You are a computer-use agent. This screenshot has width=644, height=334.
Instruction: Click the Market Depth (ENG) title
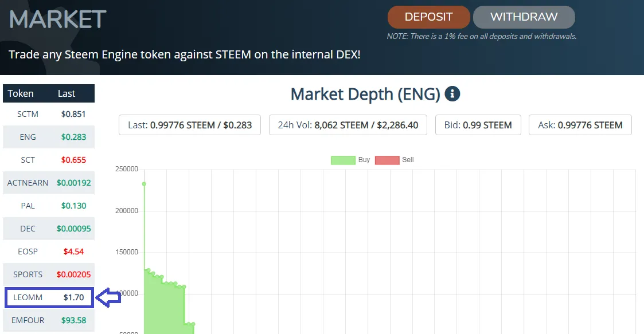click(365, 95)
